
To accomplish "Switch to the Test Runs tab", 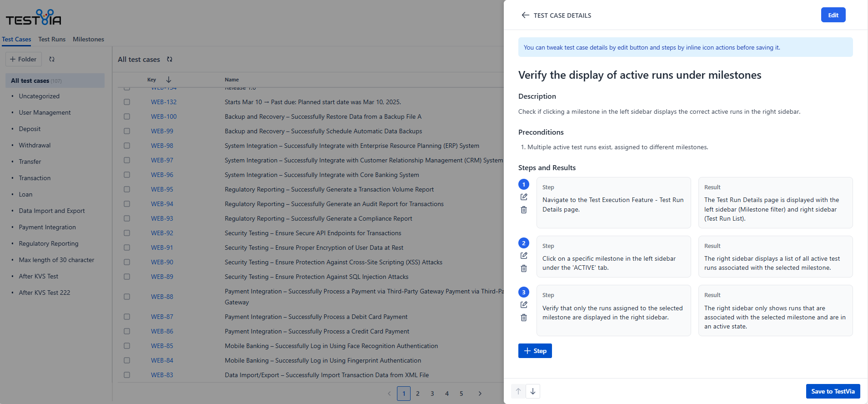I will [52, 39].
